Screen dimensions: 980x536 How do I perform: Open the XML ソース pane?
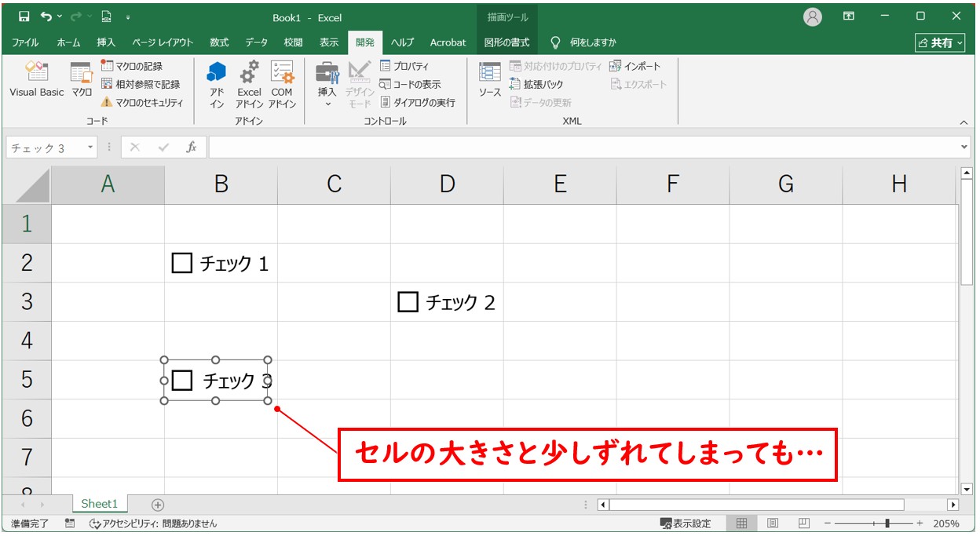(x=490, y=79)
